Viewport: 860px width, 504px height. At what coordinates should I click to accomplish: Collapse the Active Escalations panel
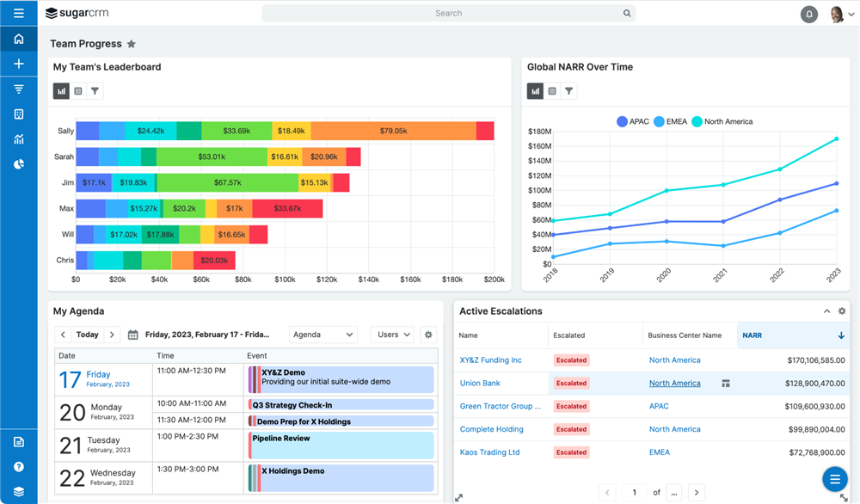(x=826, y=311)
